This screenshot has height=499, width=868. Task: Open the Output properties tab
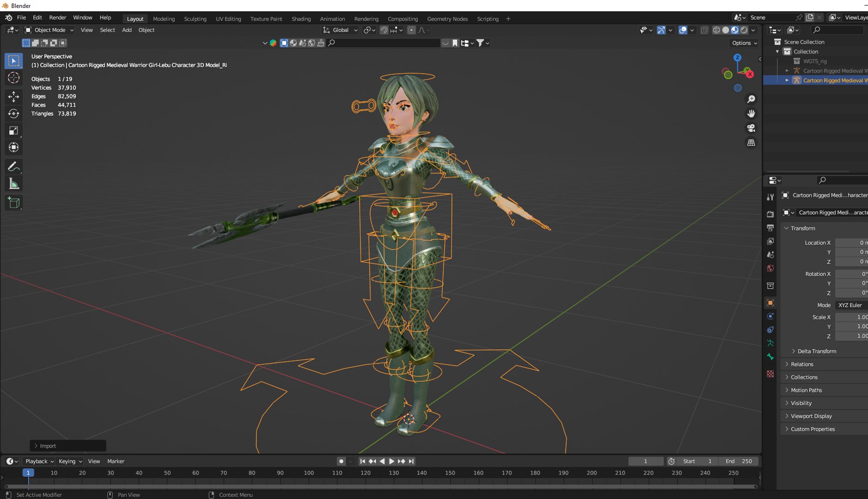click(x=770, y=228)
